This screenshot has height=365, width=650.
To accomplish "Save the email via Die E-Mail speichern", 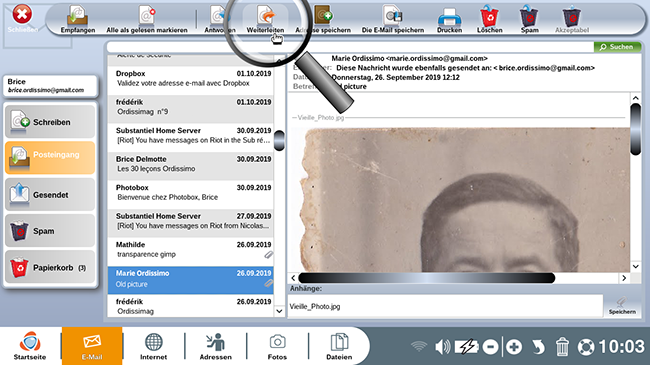I will [x=393, y=19].
